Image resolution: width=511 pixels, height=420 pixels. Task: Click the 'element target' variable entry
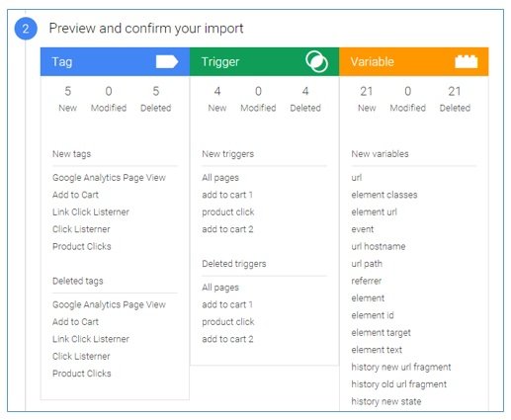381,333
